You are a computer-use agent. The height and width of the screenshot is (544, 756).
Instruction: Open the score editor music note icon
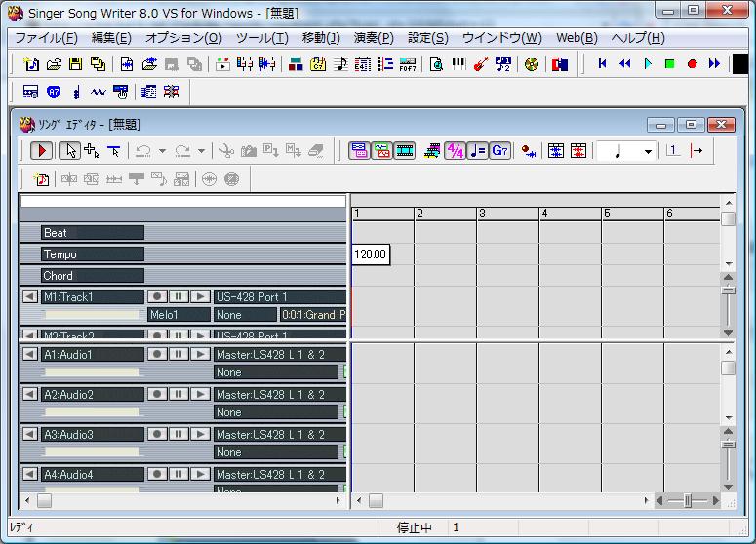[x=340, y=63]
